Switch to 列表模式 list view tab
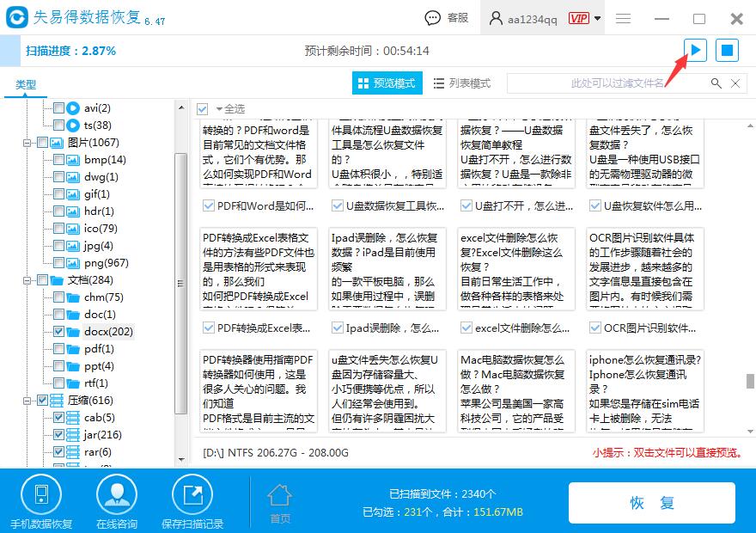 click(463, 83)
